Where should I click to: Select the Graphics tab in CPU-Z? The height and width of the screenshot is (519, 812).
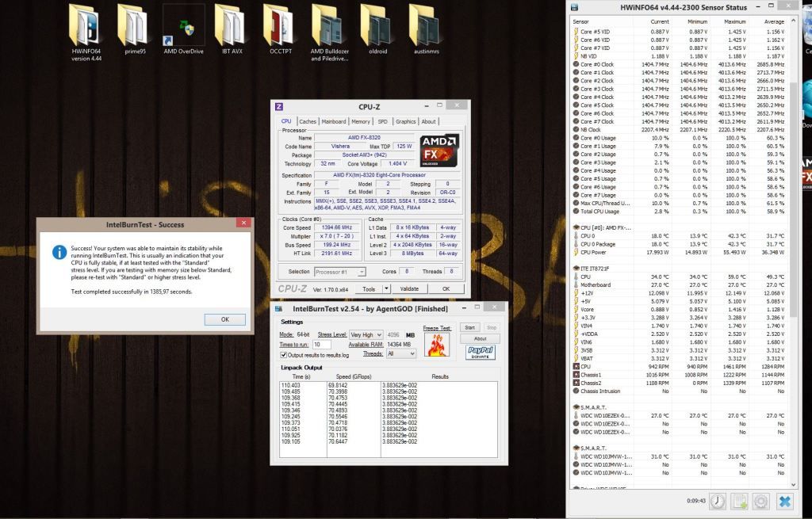tap(405, 121)
